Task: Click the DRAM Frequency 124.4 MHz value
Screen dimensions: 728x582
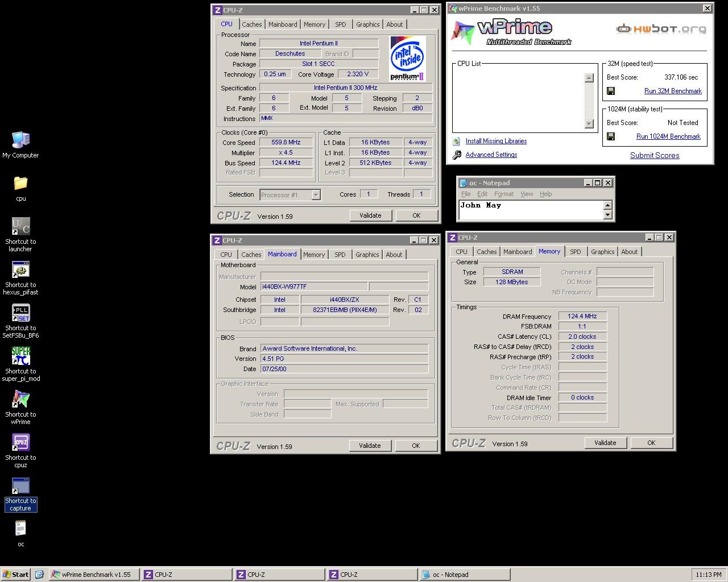Action: point(582,316)
